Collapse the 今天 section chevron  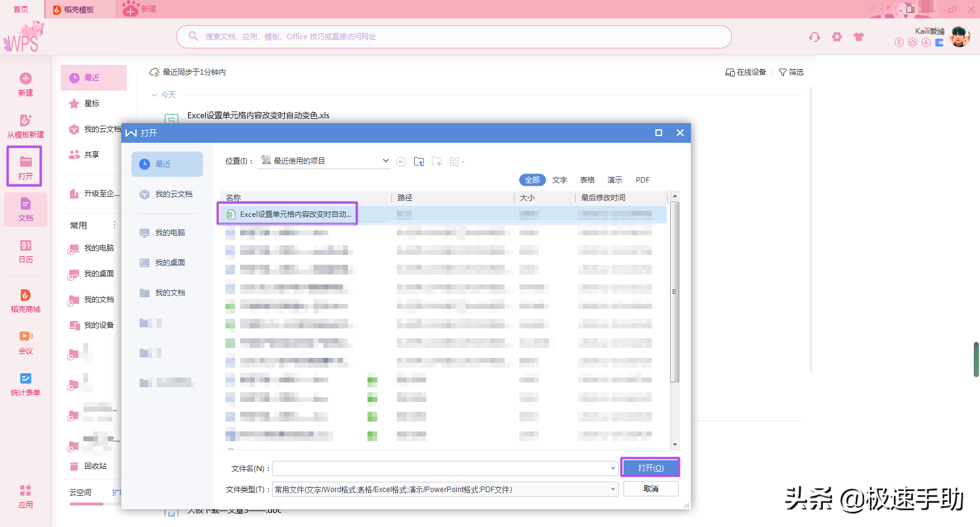[154, 95]
